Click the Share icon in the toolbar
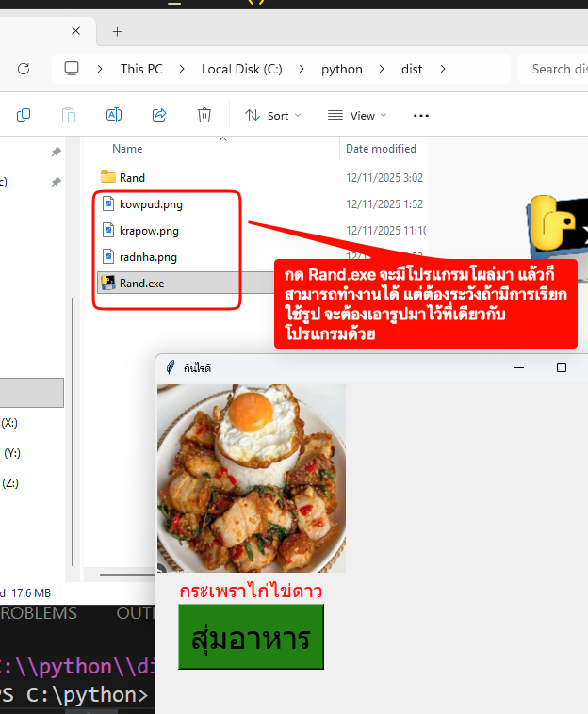 (159, 115)
